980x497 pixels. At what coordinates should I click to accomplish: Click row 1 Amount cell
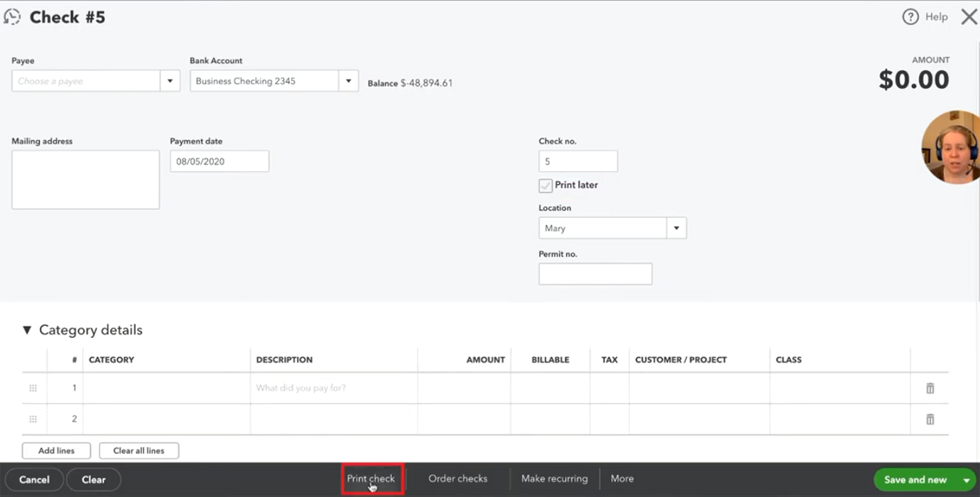click(x=464, y=388)
